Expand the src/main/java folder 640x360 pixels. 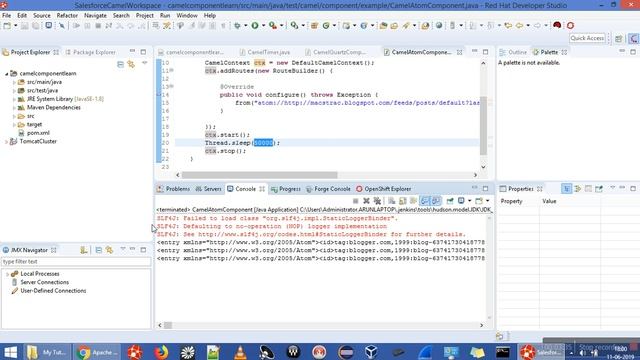[x=14, y=82]
